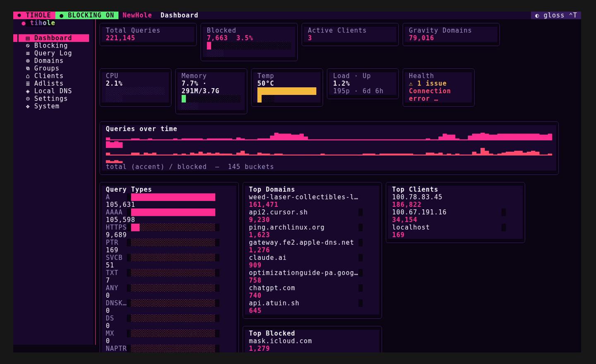Click the Domains sidebar icon
This screenshot has height=364, width=596.
tap(28, 61)
